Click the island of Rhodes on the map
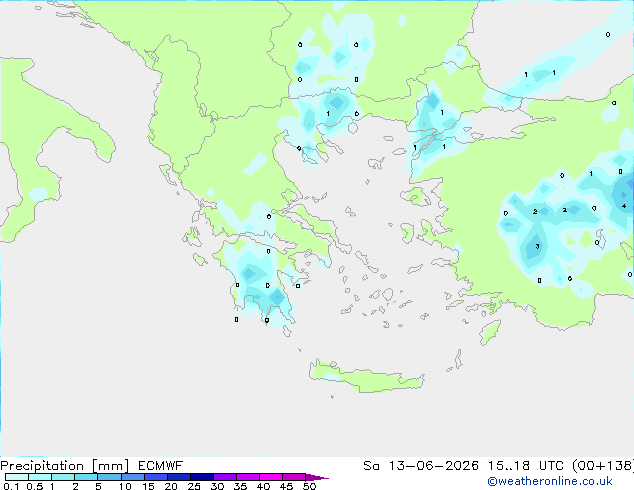The image size is (634, 490). [490, 332]
